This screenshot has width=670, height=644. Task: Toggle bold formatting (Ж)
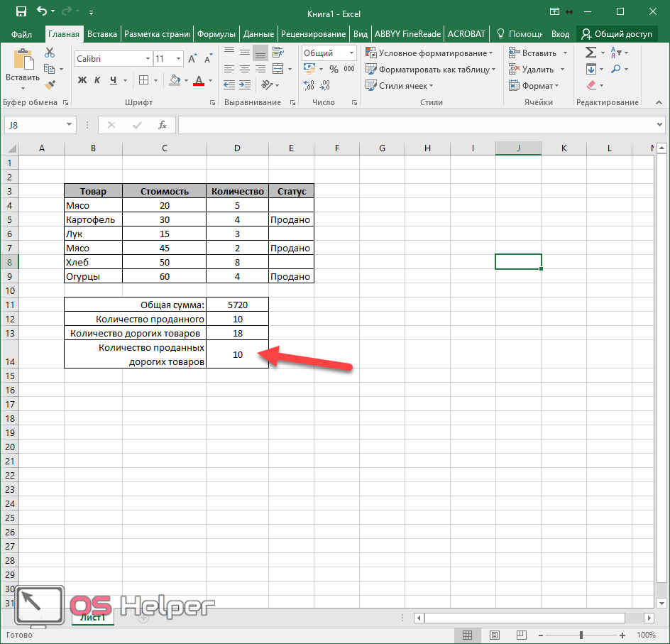(82, 80)
